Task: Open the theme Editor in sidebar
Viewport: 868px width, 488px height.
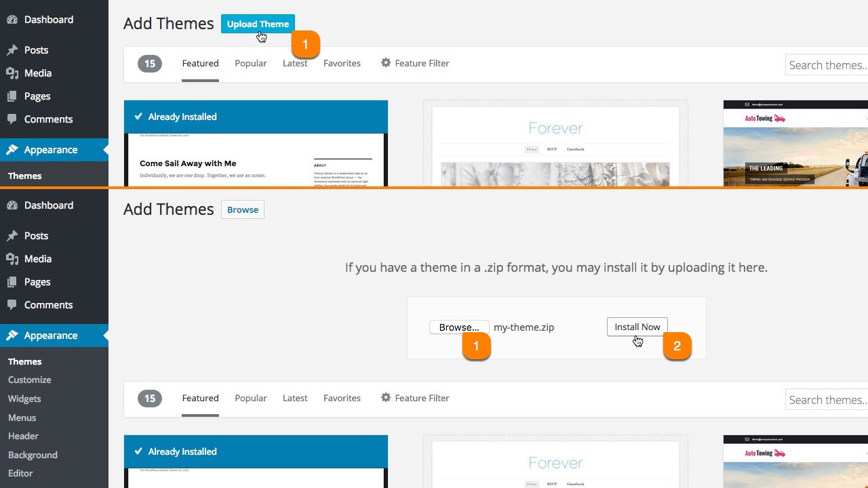Action: click(20, 474)
